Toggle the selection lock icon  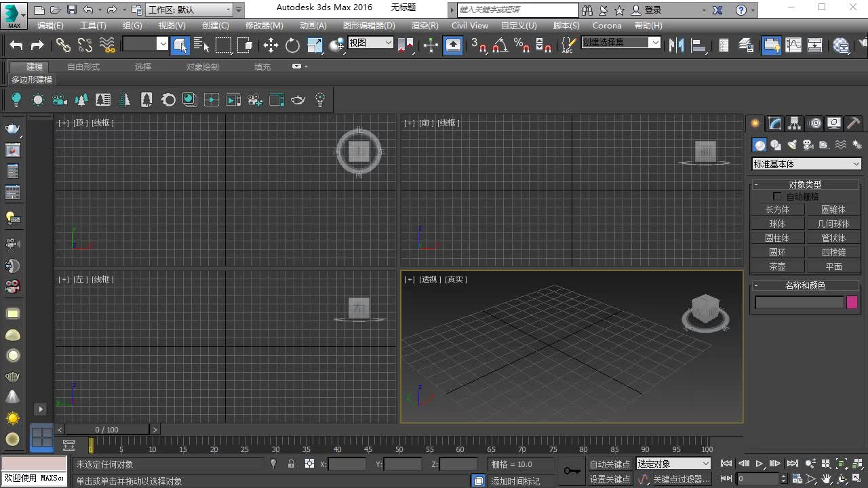(291, 464)
